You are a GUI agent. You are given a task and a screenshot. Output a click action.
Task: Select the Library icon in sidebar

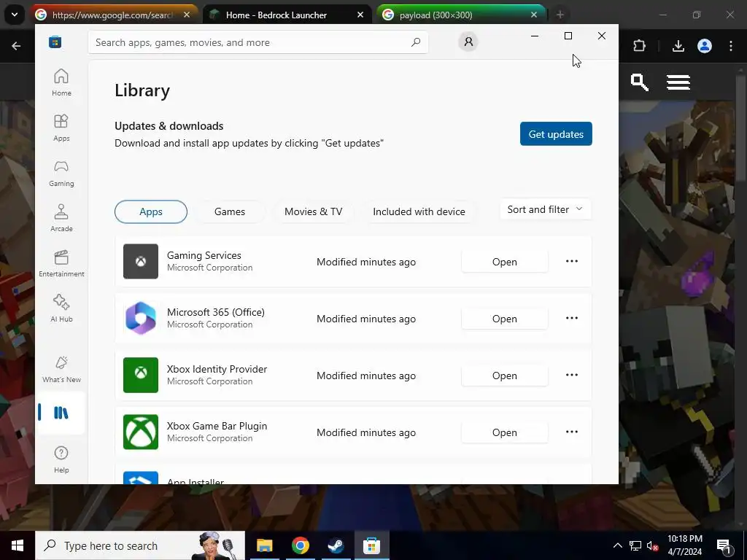tap(61, 413)
